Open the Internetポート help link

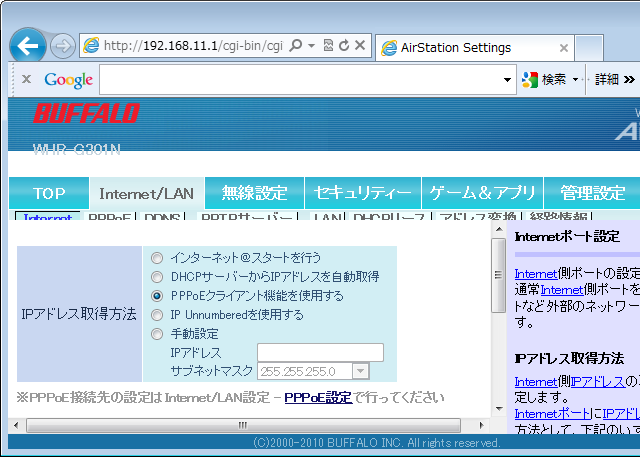553,413
